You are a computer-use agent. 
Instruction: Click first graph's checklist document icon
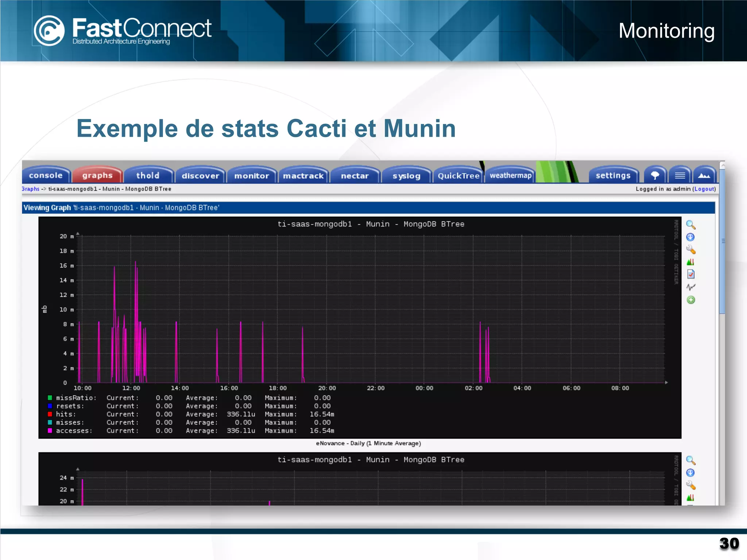coord(691,274)
